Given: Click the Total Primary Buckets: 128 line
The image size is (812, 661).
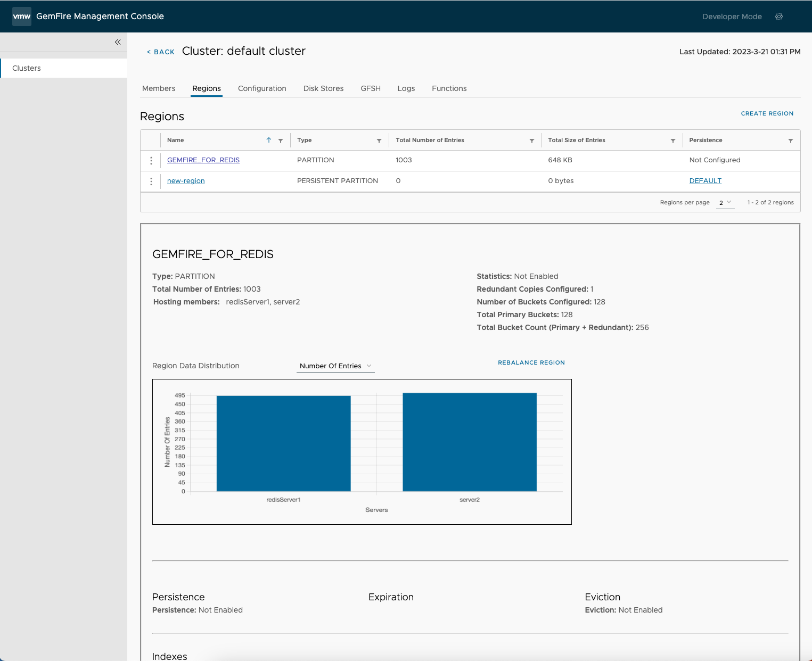Looking at the screenshot, I should click(524, 315).
